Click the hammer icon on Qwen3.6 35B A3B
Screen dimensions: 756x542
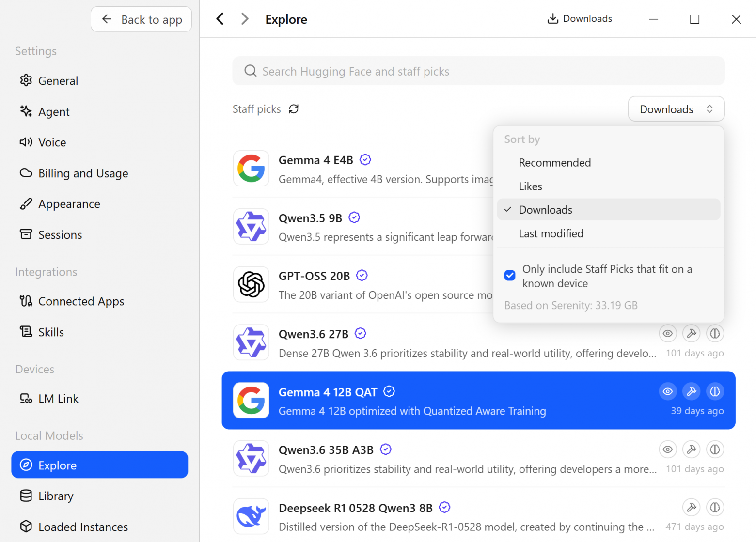(692, 449)
